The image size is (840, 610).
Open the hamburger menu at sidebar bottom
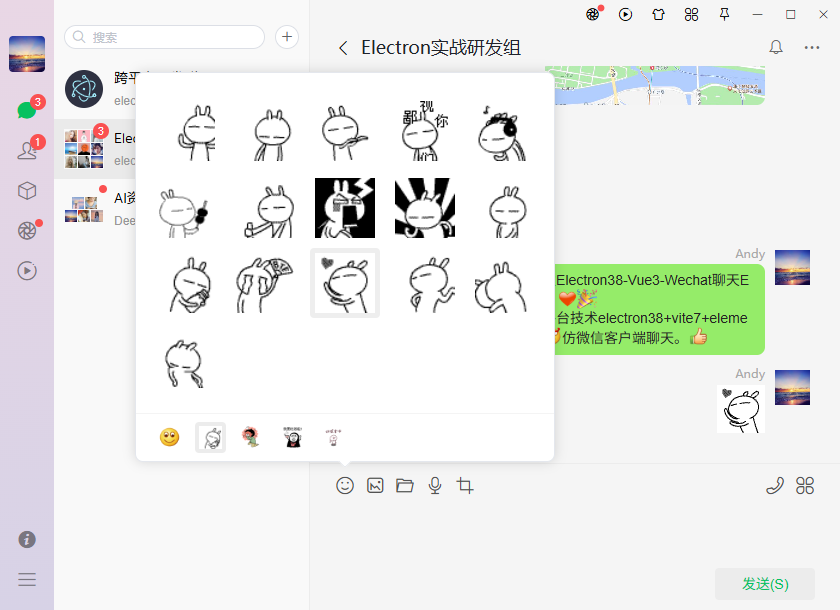point(26,579)
